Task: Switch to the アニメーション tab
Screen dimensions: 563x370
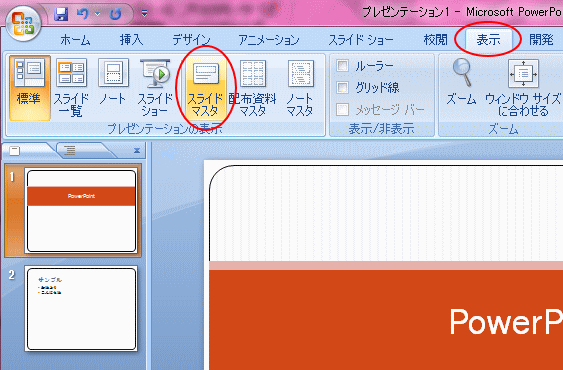Action: 269,40
